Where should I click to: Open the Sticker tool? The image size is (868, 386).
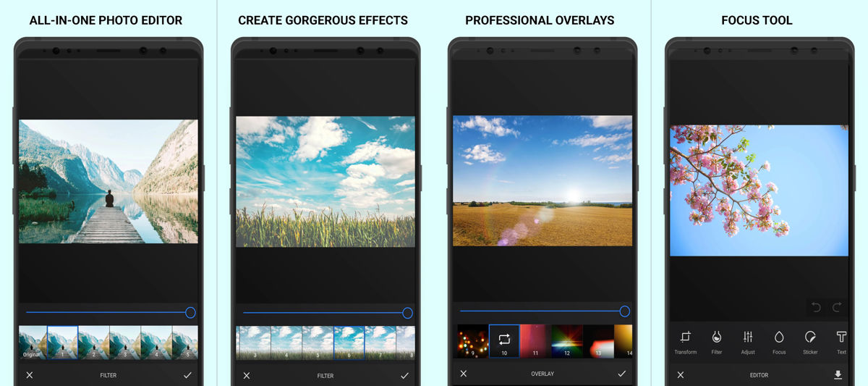click(810, 341)
